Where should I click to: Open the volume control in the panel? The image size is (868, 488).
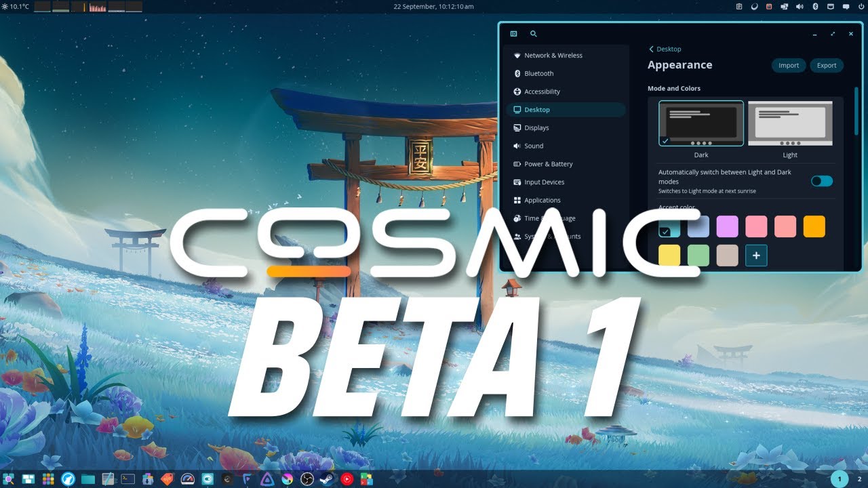tap(799, 6)
